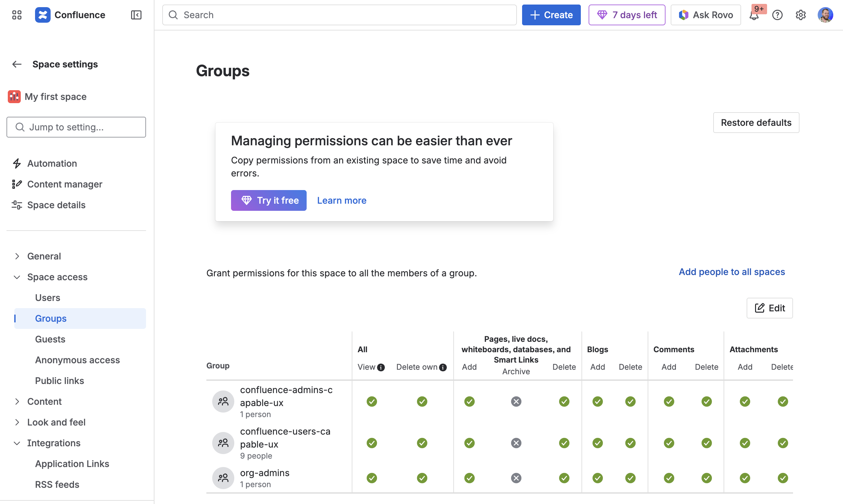
Task: Collapse sidebar using the panel toggle icon
Action: 136,15
